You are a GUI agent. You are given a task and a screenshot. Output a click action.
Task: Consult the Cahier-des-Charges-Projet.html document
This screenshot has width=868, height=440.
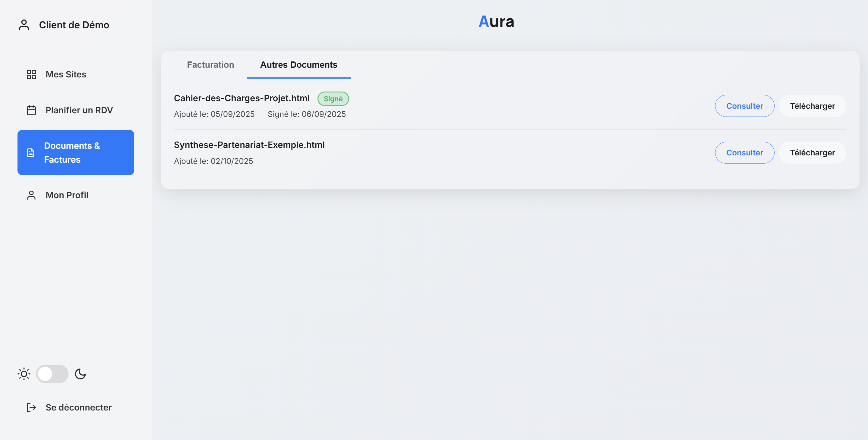coord(744,106)
